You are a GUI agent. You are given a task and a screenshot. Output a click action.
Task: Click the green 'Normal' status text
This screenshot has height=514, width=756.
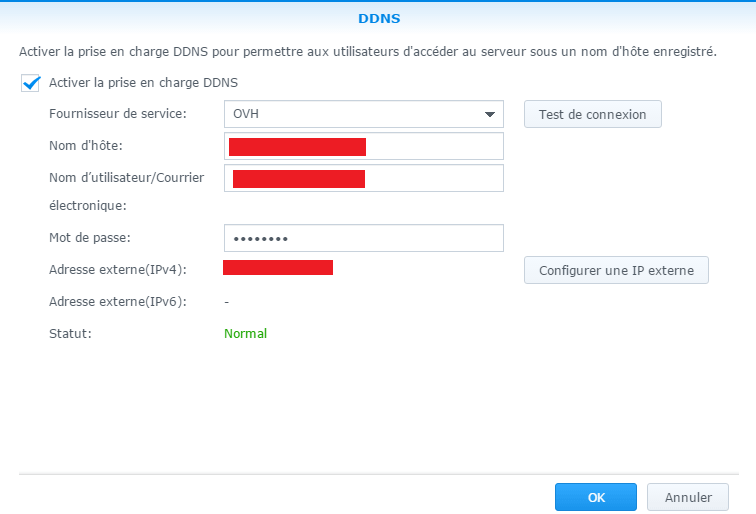[245, 334]
